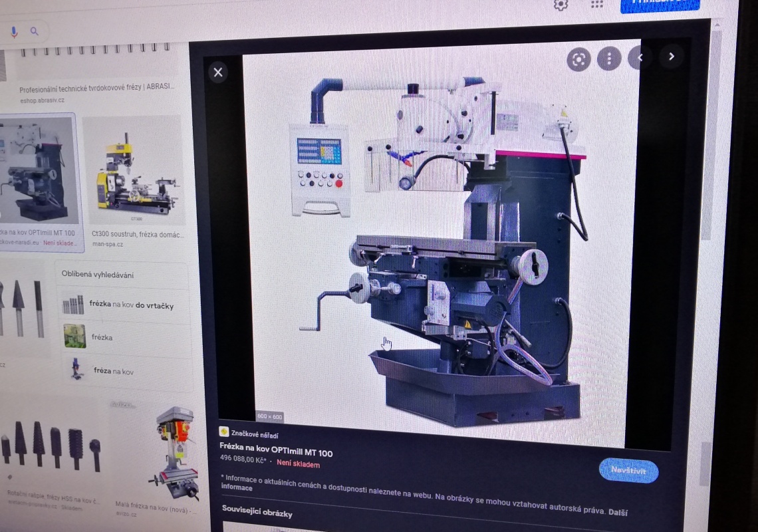Open the Rotační rašple frézy HSS thumbnail

pos(51,448)
